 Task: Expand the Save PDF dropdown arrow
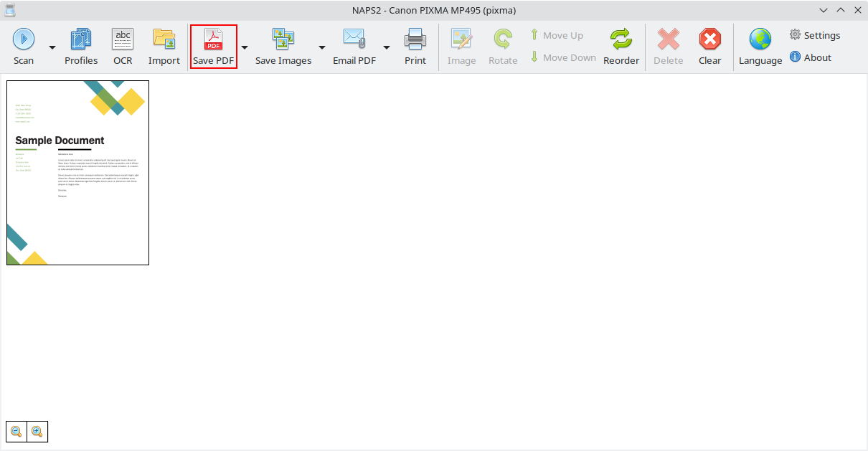245,48
